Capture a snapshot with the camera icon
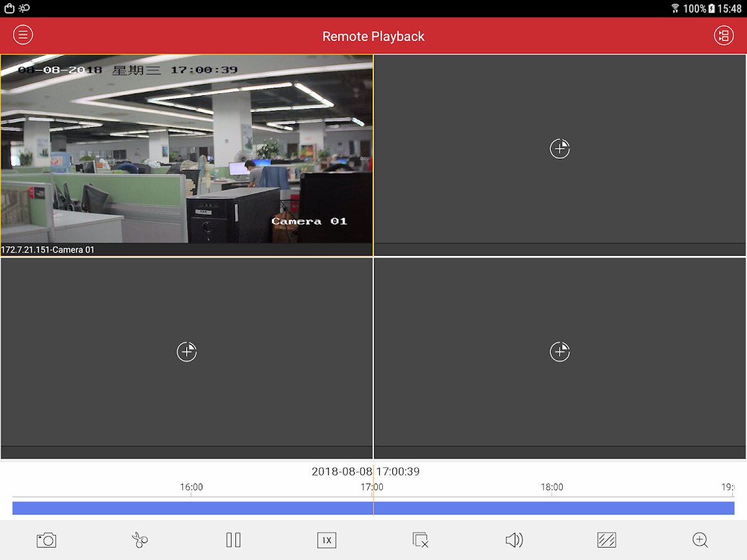The width and height of the screenshot is (747, 560). [x=46, y=540]
